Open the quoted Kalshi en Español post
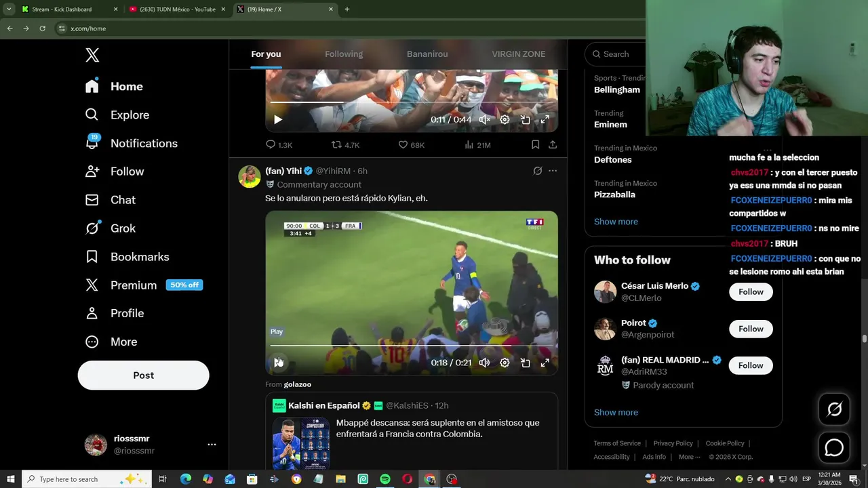 coord(412,431)
